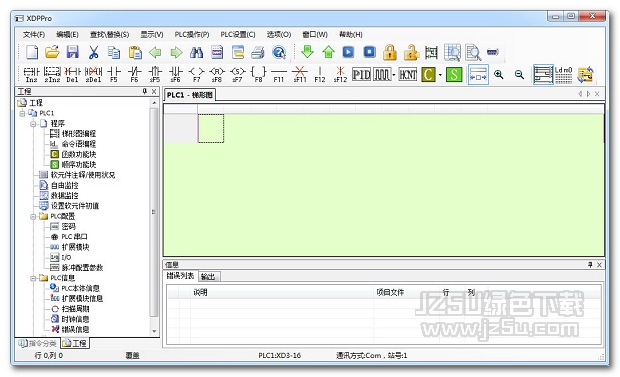620x377 pixels.
Task: Click the lock password padlock icon
Action: pyautogui.click(x=390, y=52)
